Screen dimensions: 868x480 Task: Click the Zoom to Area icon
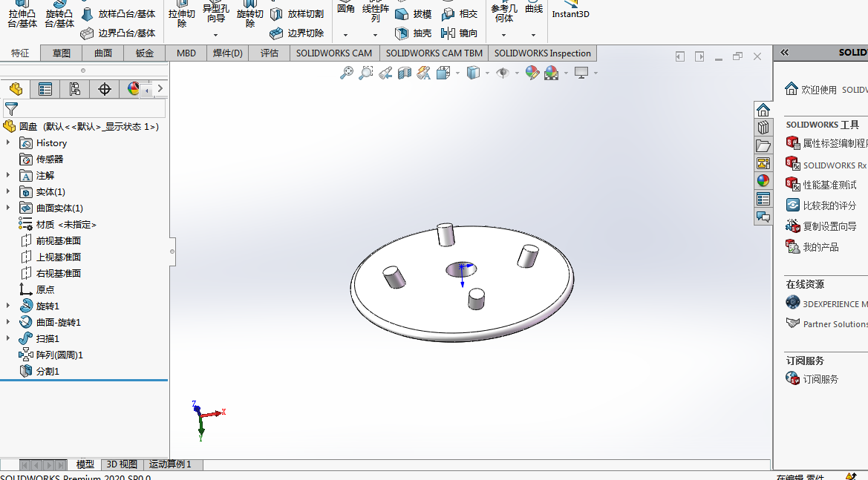(366, 73)
